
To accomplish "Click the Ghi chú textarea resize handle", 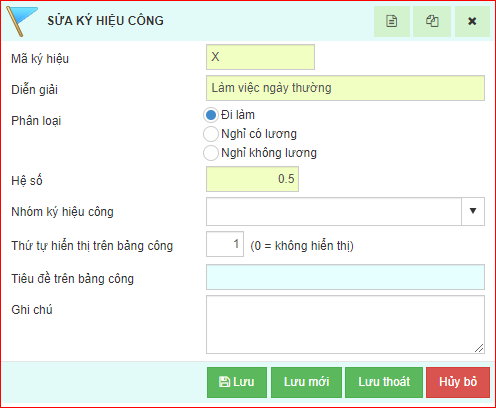I will pyautogui.click(x=479, y=348).
